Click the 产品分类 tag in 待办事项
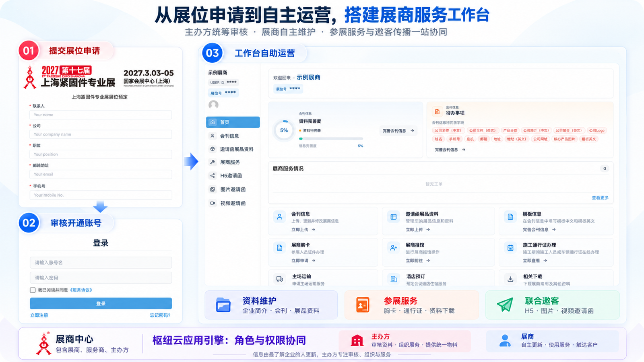This screenshot has height=362, width=644. tap(510, 130)
